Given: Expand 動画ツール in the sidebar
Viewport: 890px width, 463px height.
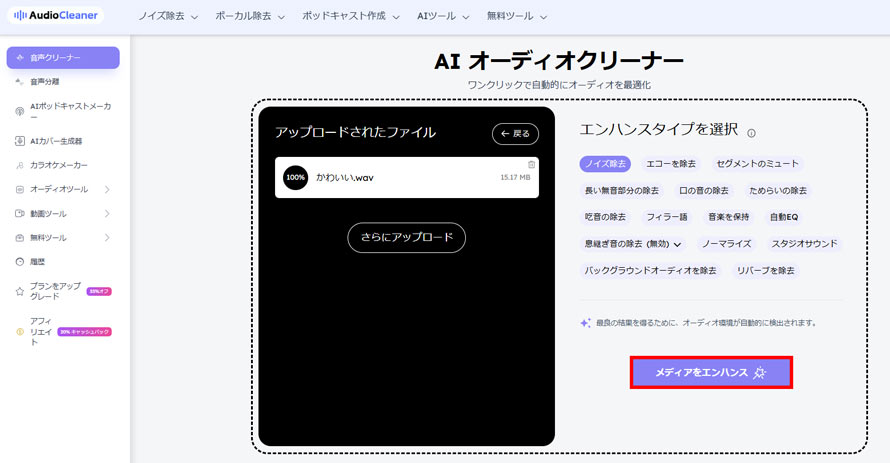Looking at the screenshot, I should pos(62,213).
